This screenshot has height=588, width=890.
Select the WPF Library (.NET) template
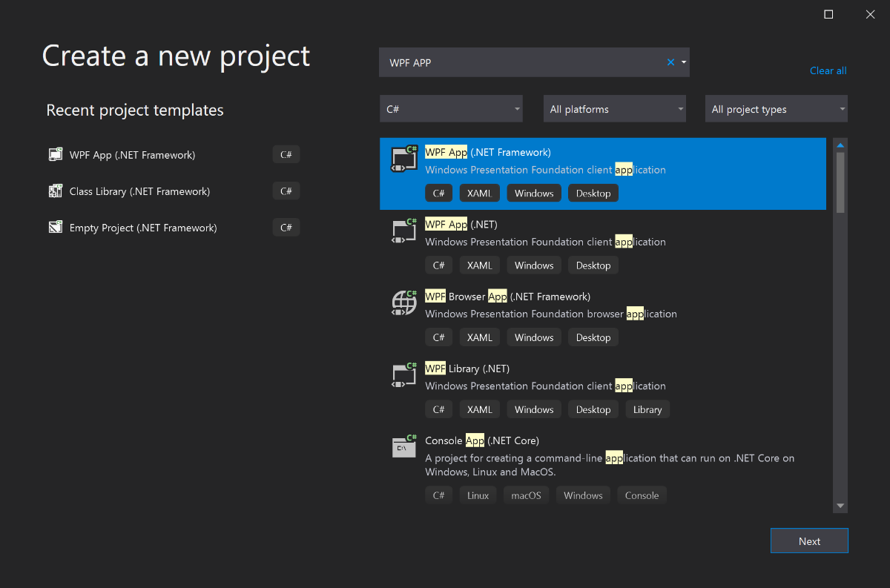(x=603, y=390)
